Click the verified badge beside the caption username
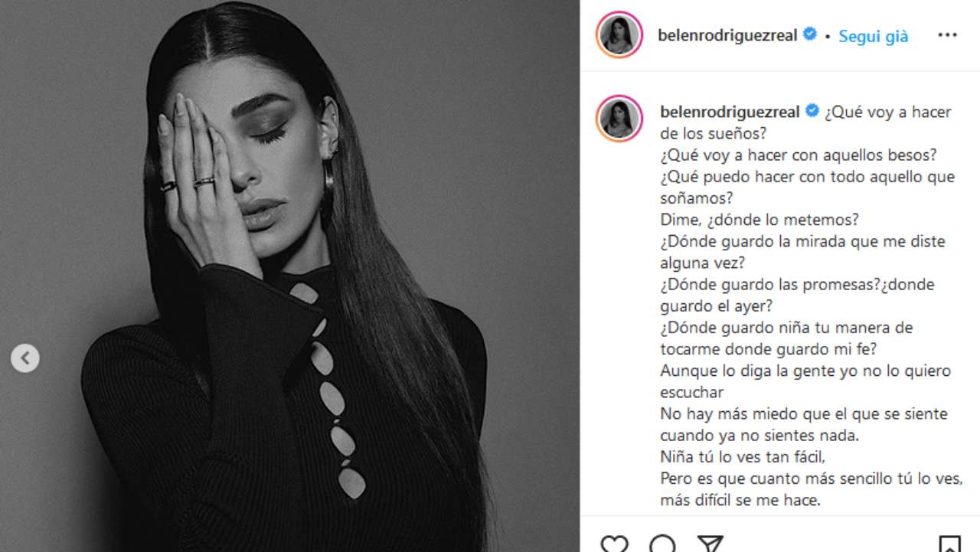Screen dimensions: 980x552 812,111
